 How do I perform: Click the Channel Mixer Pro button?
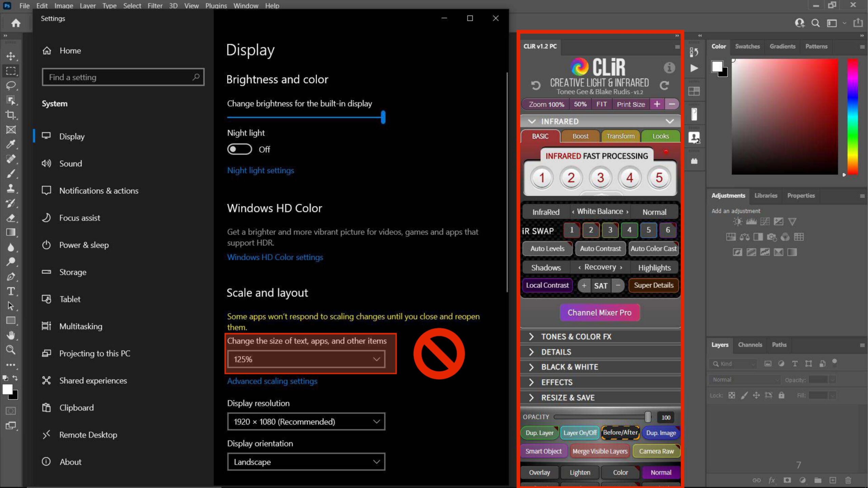point(599,312)
